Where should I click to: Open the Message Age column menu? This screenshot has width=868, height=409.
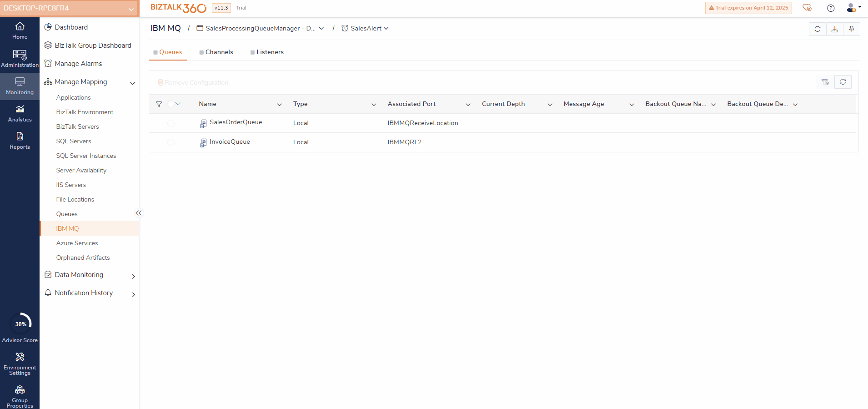(x=632, y=105)
